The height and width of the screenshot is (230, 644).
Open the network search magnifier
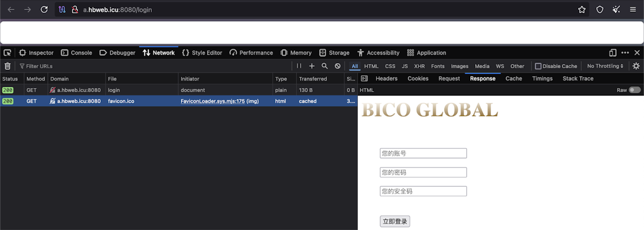click(324, 66)
